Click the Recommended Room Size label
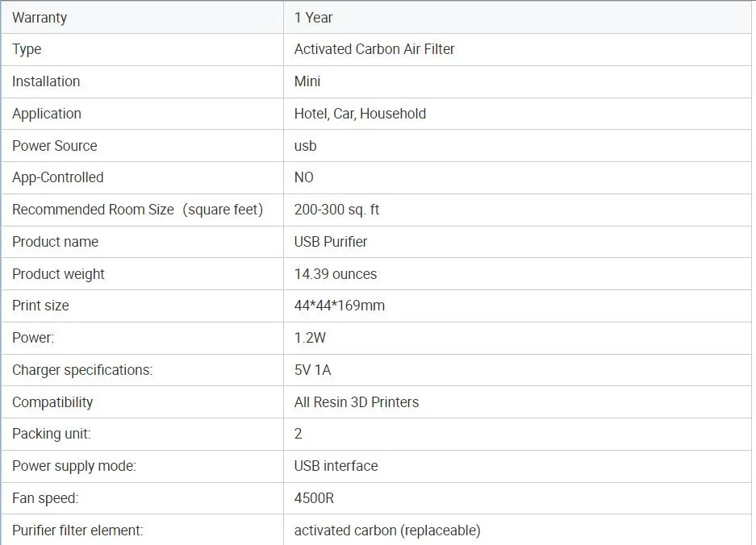Screen dimensions: 756x545 click(137, 210)
